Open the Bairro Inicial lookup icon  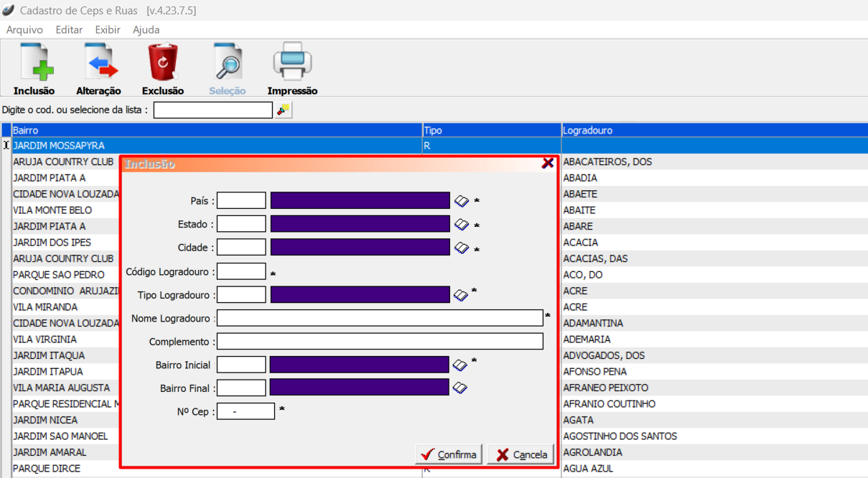point(460,365)
